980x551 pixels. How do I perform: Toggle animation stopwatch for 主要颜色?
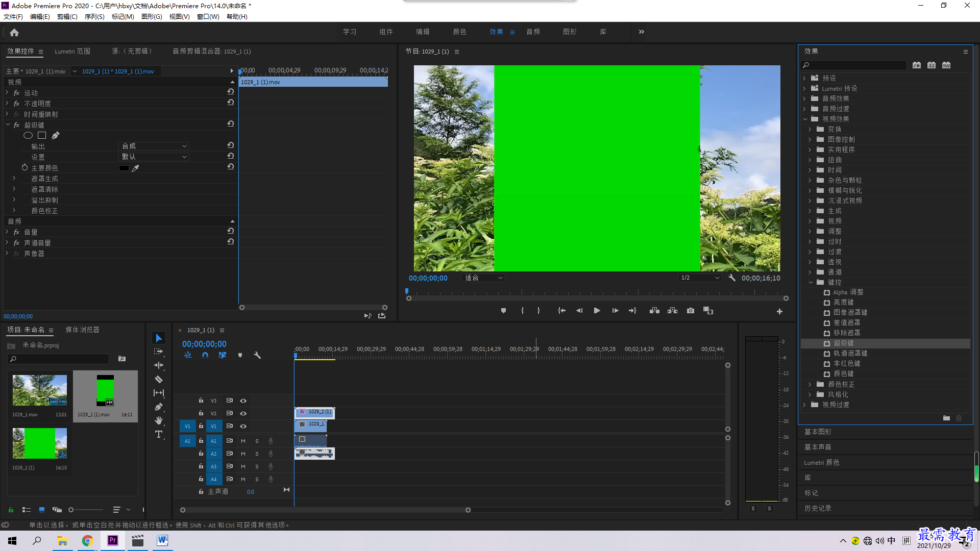pos(24,167)
